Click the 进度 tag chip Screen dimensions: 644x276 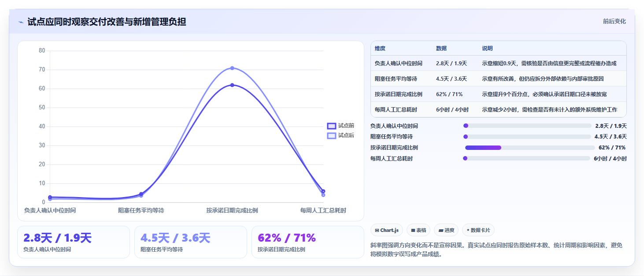tap(446, 230)
